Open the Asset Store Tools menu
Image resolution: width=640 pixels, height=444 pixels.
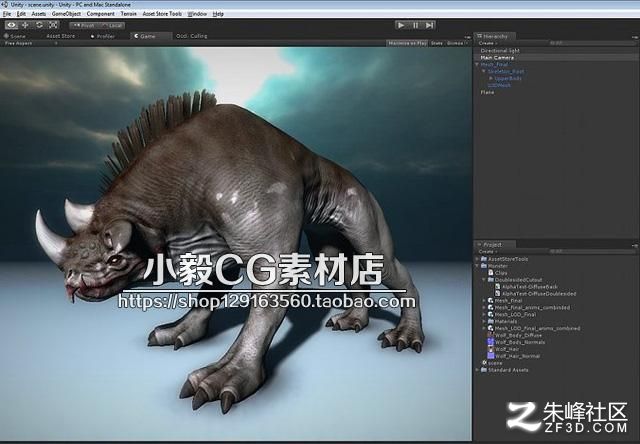162,14
